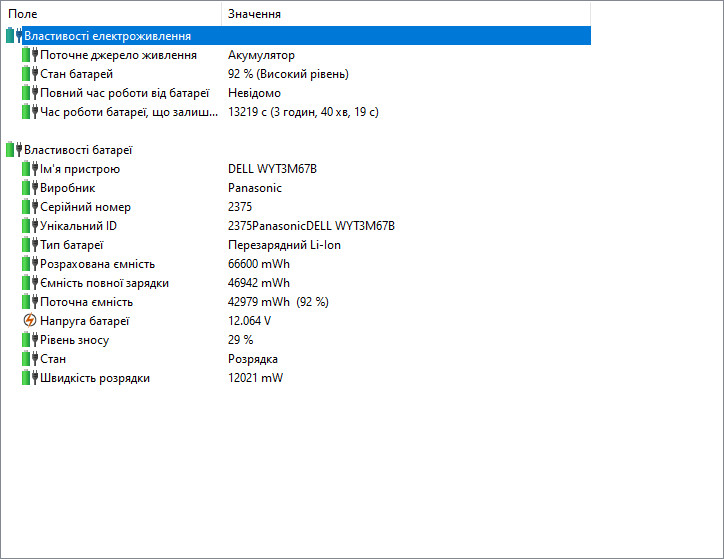The width and height of the screenshot is (724, 559).
Task: Click battery icon next to Серійний номер
Action: (x=29, y=207)
